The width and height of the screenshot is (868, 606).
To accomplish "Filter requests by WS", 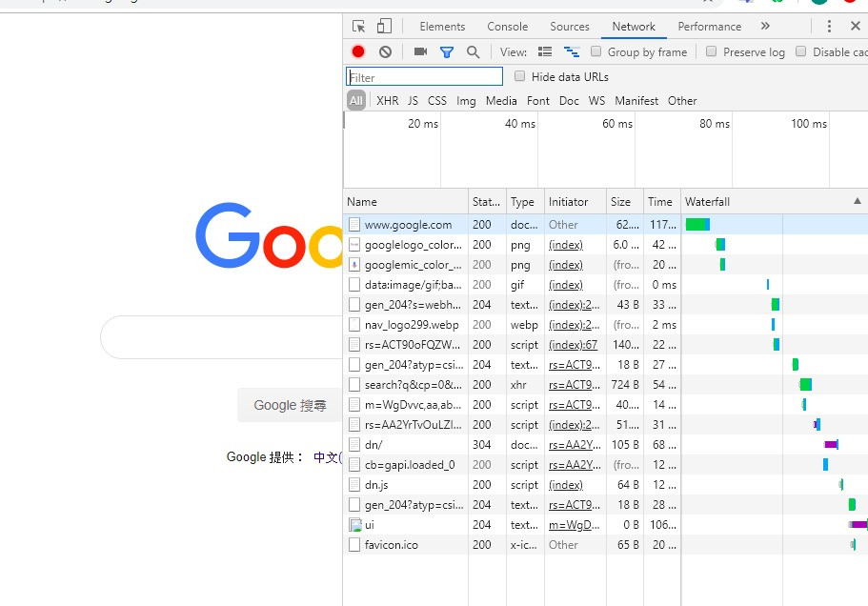I will pyautogui.click(x=596, y=101).
